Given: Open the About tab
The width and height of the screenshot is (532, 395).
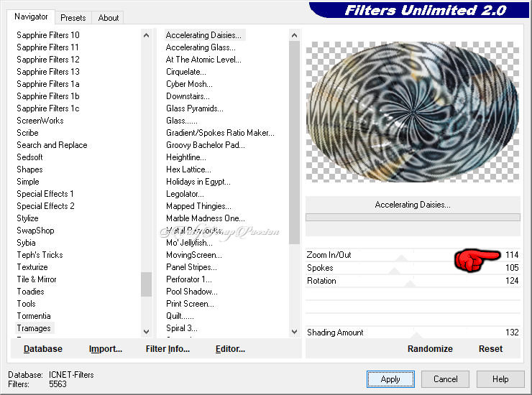Looking at the screenshot, I should 109,18.
